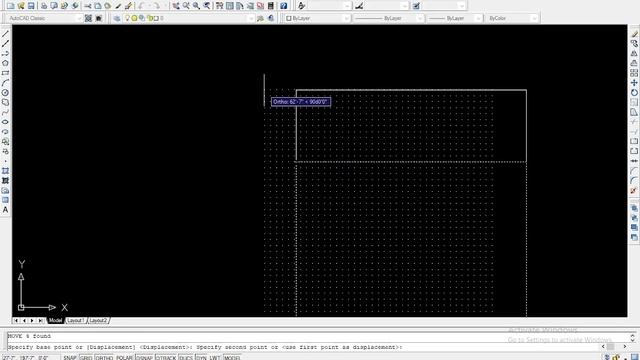This screenshot has height=360, width=640.
Task: Open the layer list dropdown
Action: coord(189,18)
